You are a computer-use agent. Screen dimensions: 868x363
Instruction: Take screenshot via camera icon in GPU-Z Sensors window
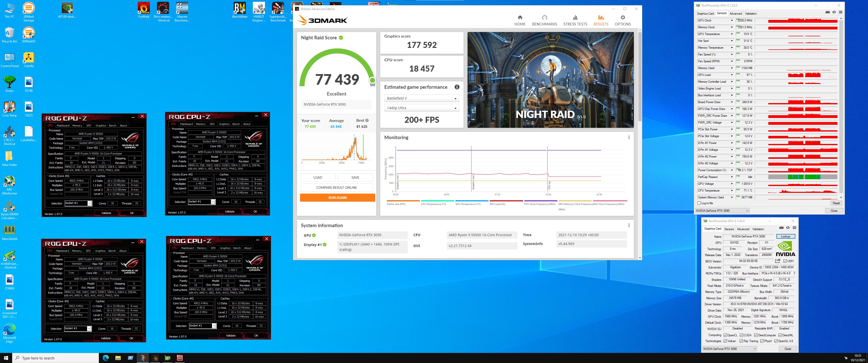(827, 12)
